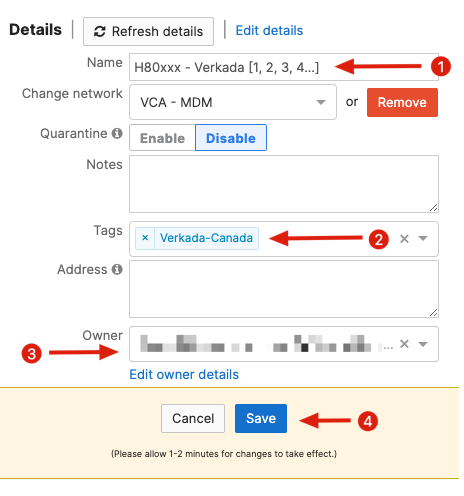Click the Refresh details button
Viewport: 464px width, 496px height.
148,31
